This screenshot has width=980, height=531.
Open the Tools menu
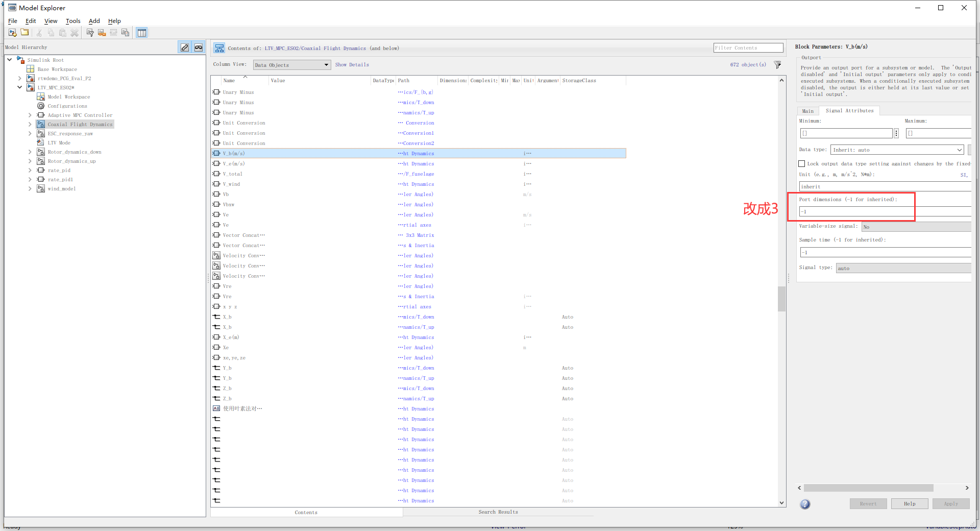(x=73, y=21)
